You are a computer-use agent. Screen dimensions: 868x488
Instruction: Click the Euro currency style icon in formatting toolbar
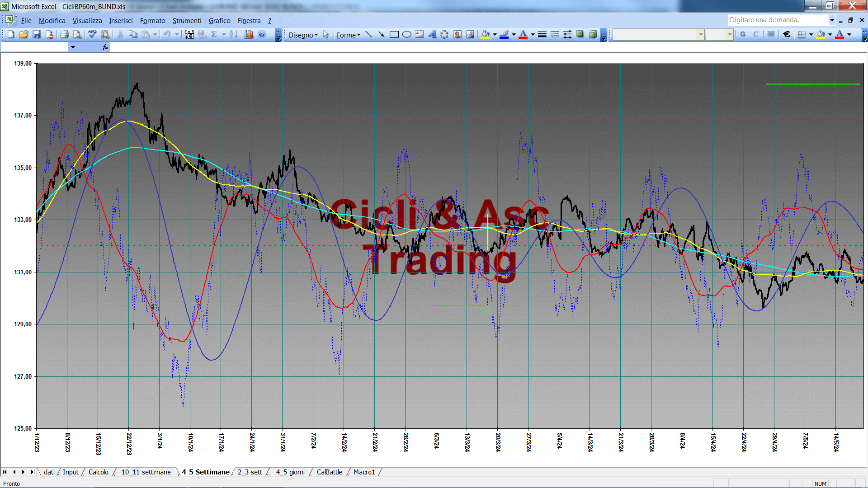(x=787, y=34)
